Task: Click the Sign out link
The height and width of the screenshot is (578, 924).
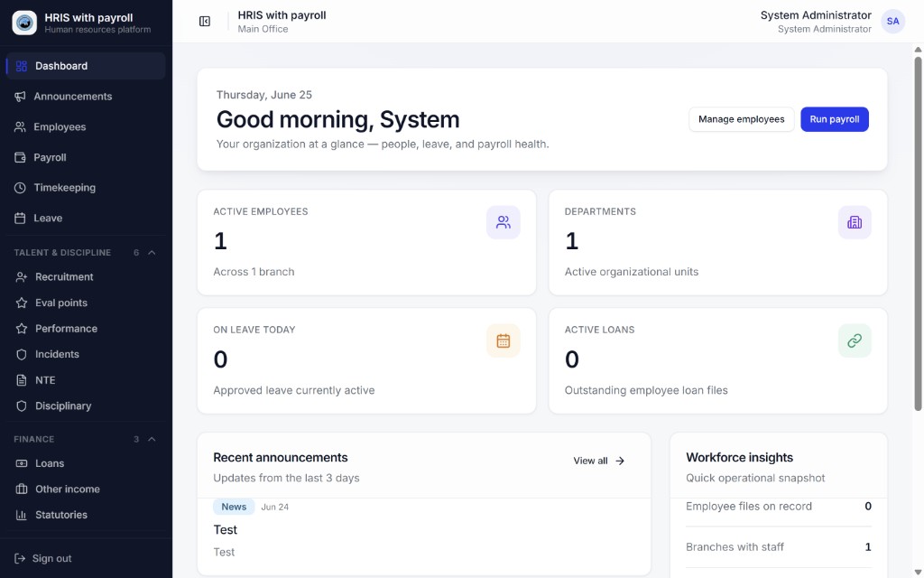Action: [x=86, y=558]
